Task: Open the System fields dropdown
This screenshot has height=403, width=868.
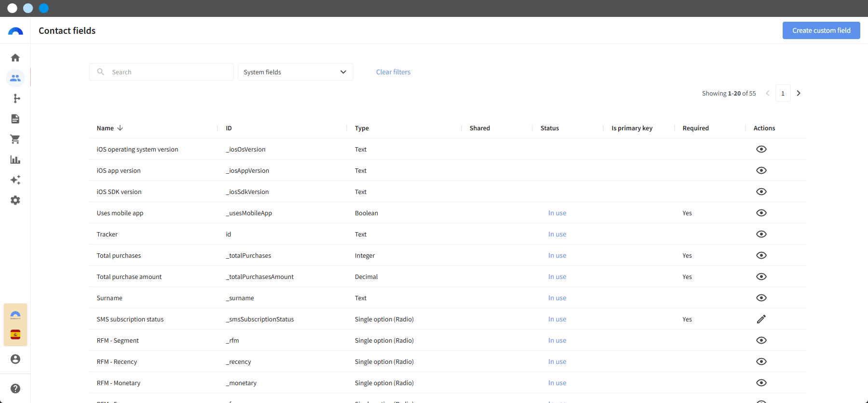Action: [296, 72]
